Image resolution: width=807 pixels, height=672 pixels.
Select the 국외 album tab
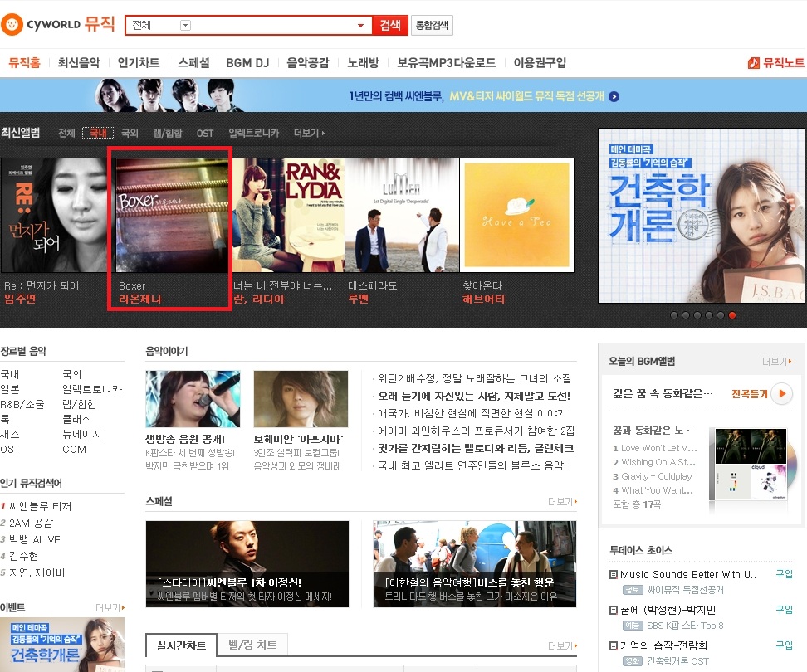(130, 134)
